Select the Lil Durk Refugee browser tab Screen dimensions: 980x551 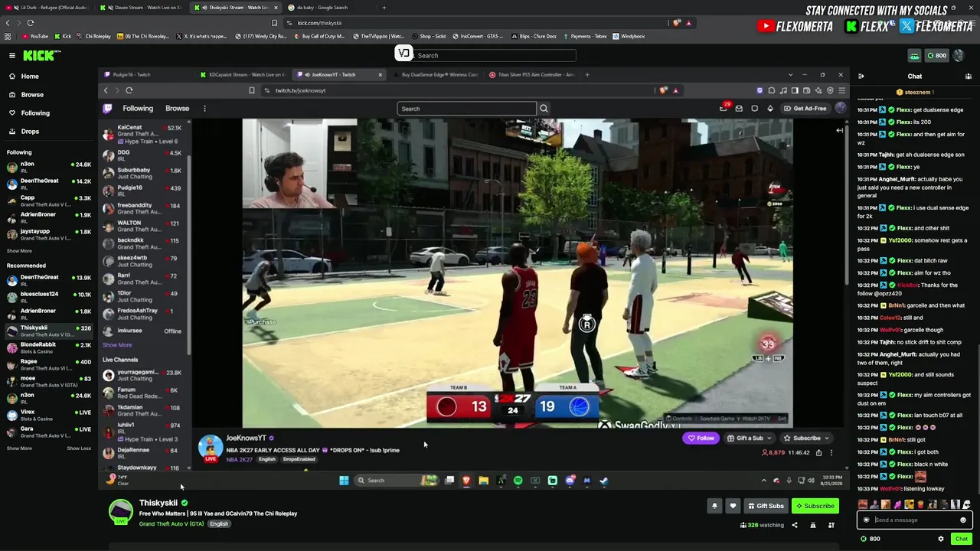coord(46,8)
